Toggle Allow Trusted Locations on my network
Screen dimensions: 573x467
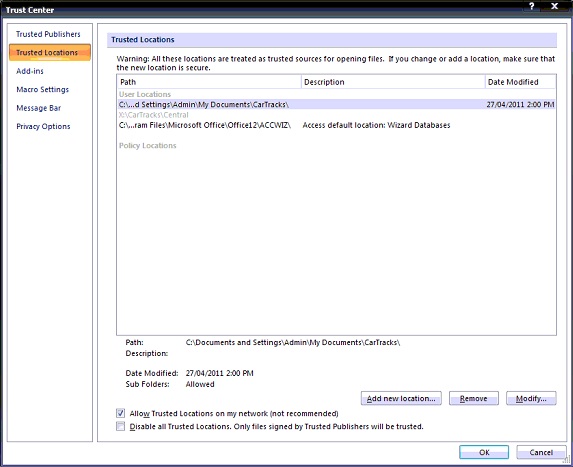pyautogui.click(x=120, y=413)
